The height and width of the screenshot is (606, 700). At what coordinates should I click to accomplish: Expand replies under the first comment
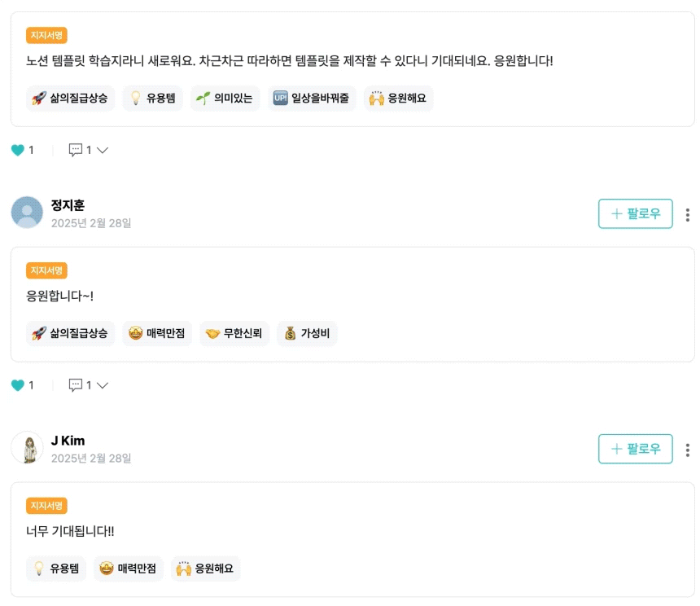(103, 150)
